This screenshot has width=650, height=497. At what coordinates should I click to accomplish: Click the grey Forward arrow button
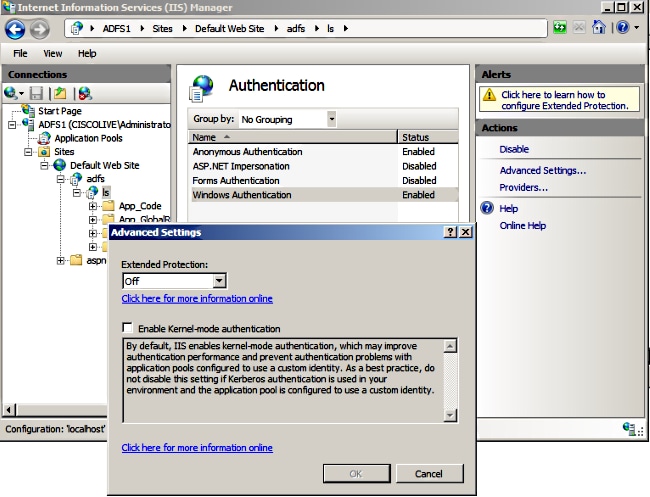click(x=39, y=29)
